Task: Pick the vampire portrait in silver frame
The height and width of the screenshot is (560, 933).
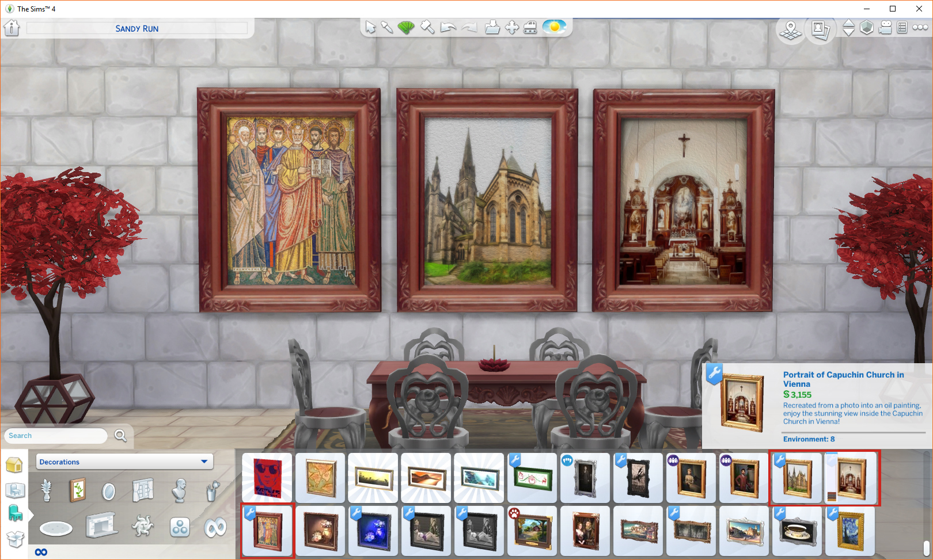Action: click(x=585, y=478)
